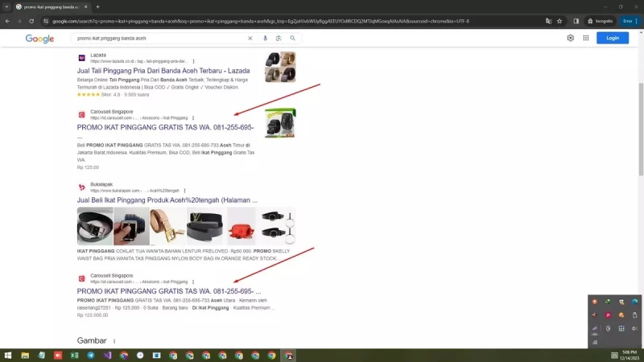Open Bukalapak Jual Beli Ikat Pinggang result
Viewport: 644px width, 362px height.
pos(167,200)
